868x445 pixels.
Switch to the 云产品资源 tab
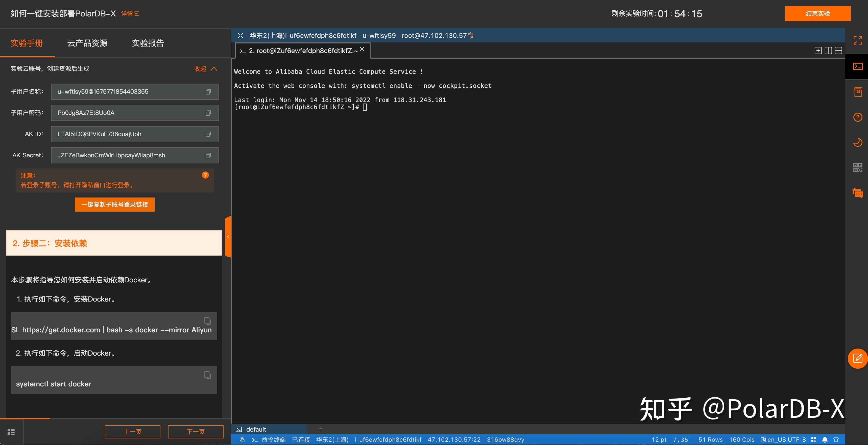point(87,43)
